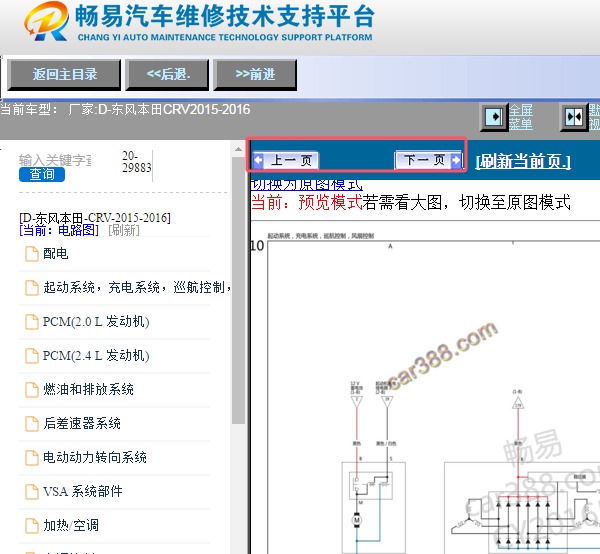Open 全屏菜单 link
This screenshot has height=554, width=600.
coord(520,117)
